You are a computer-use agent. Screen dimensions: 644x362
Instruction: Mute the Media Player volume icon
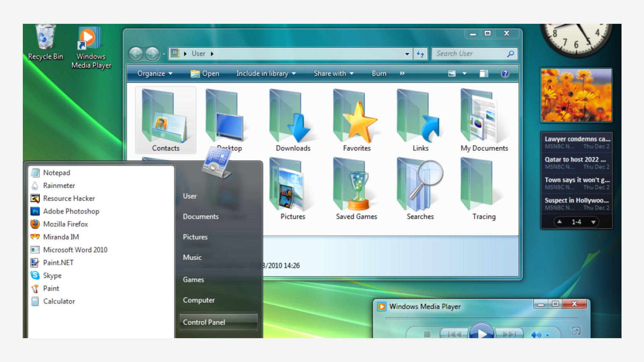[536, 334]
